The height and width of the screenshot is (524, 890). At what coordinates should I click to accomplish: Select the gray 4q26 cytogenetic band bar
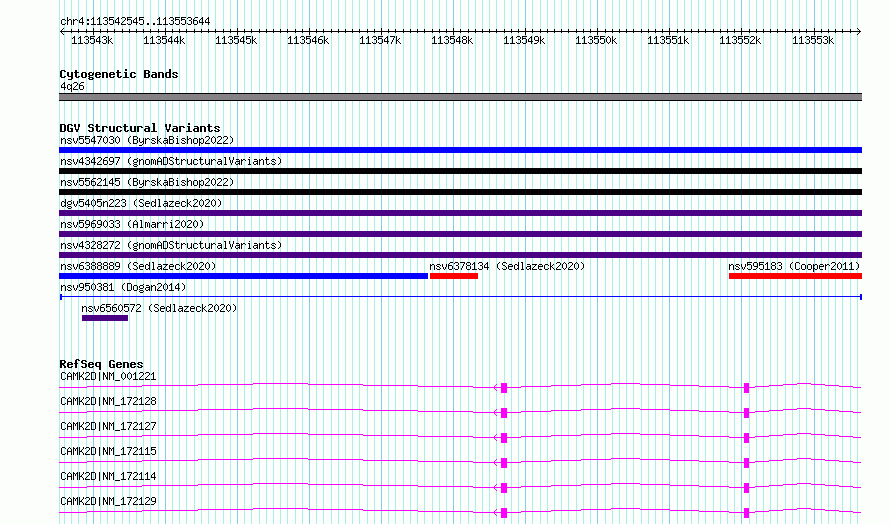point(460,97)
